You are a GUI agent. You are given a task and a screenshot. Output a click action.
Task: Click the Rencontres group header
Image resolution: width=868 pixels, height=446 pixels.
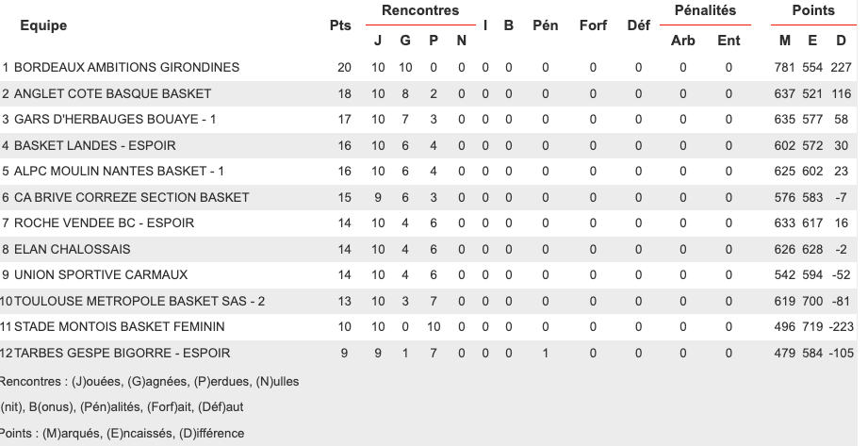420,11
